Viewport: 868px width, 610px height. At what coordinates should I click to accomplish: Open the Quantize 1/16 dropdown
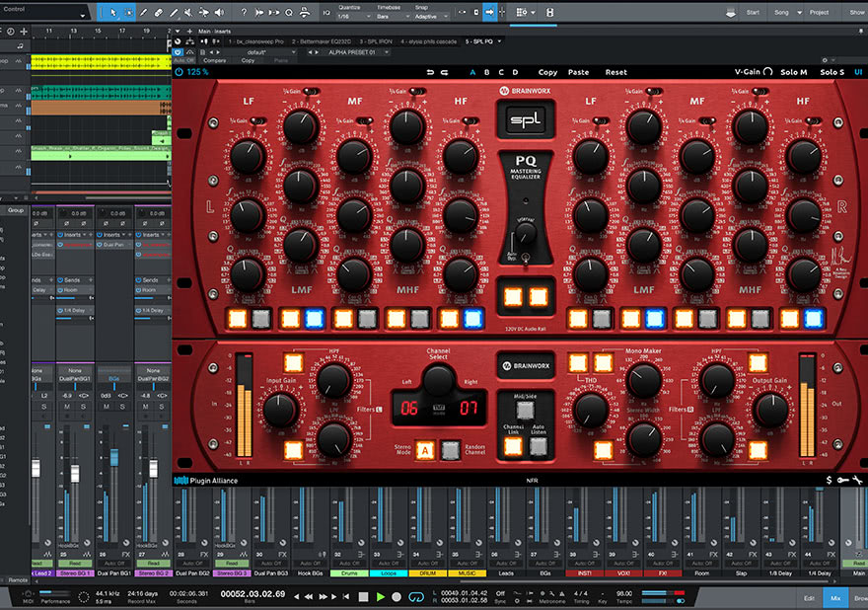coord(354,17)
